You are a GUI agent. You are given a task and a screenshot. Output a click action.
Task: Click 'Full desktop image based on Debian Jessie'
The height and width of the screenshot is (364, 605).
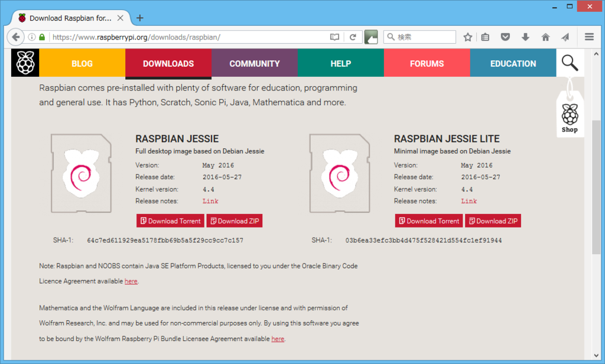click(200, 151)
